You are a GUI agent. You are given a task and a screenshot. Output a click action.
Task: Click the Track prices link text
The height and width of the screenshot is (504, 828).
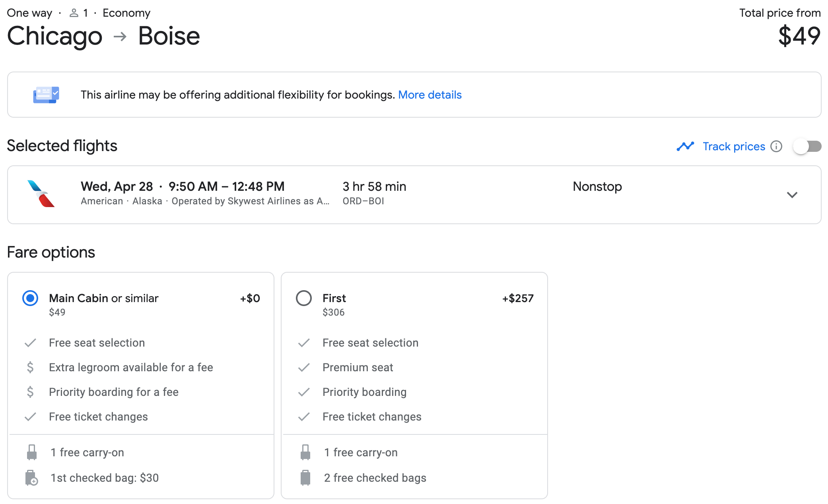tap(734, 146)
